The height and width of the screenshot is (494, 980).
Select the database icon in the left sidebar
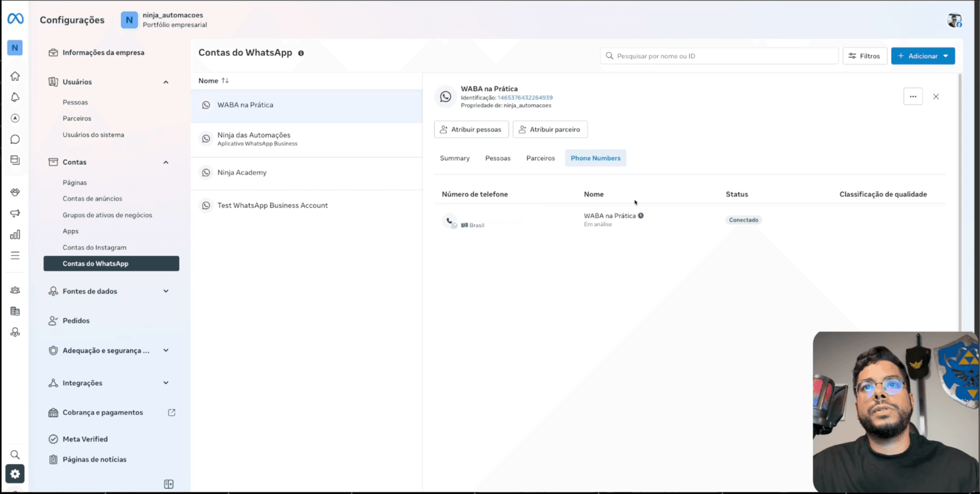click(x=15, y=311)
